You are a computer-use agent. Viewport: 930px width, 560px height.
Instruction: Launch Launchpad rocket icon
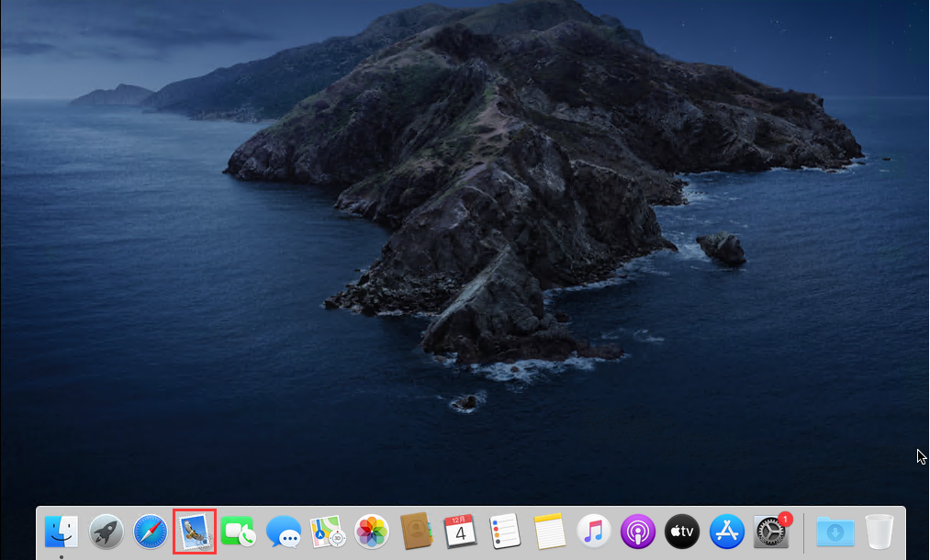coord(106,531)
